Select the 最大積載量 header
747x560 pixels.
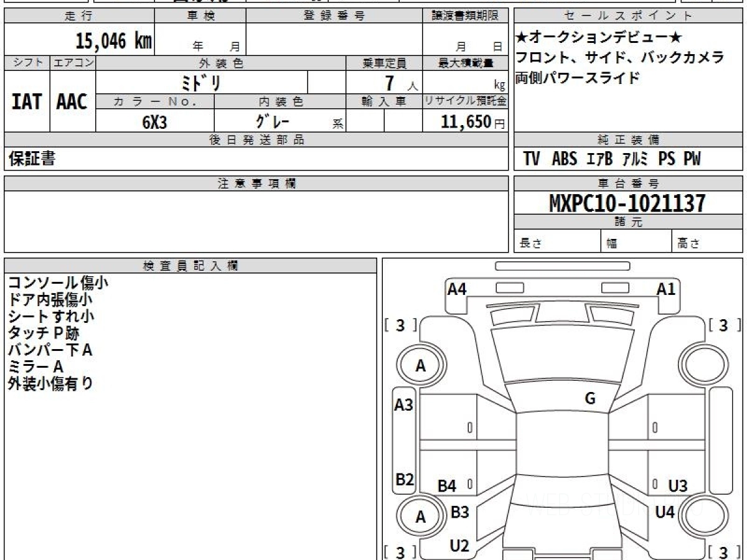point(465,63)
